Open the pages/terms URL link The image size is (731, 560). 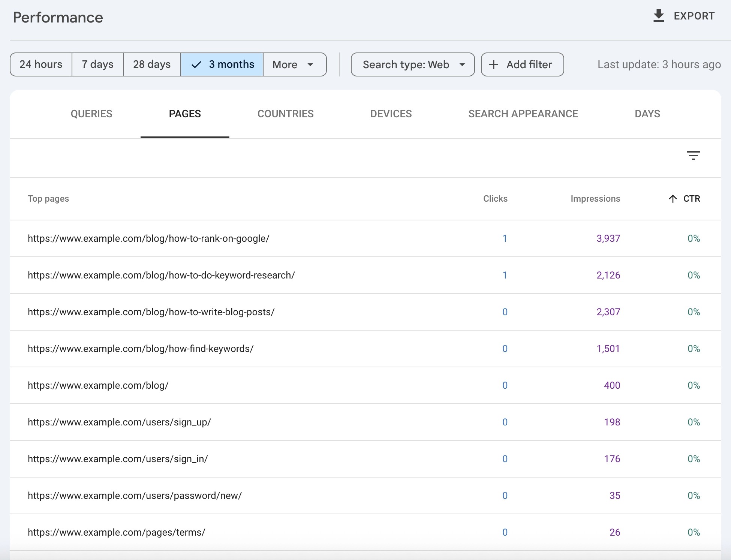pos(117,532)
